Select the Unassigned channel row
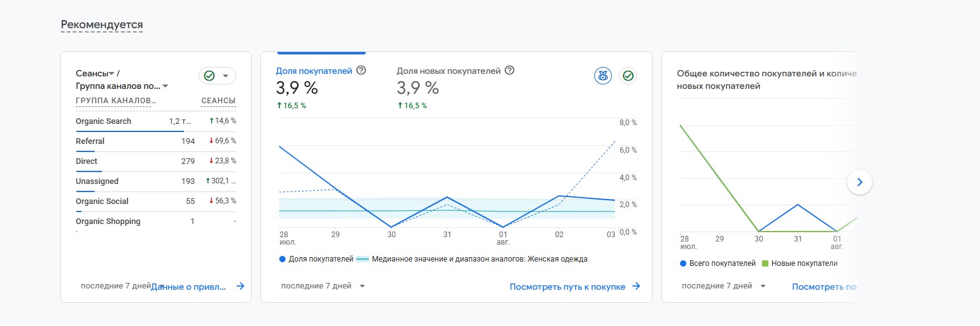Screen dimensions: 980x326 tap(156, 181)
